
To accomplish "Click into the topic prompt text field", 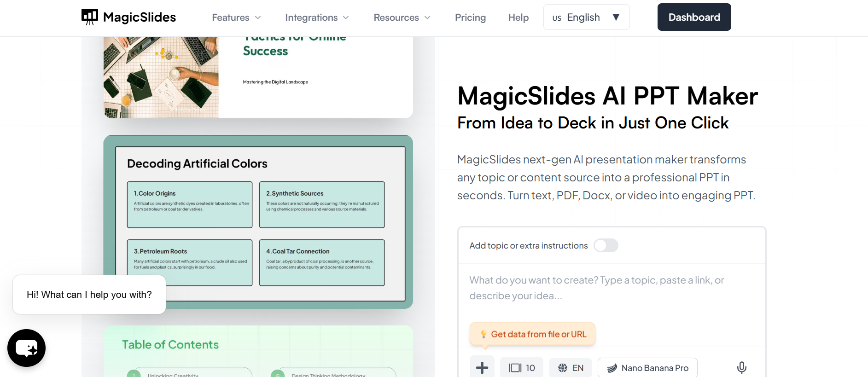I will (612, 288).
